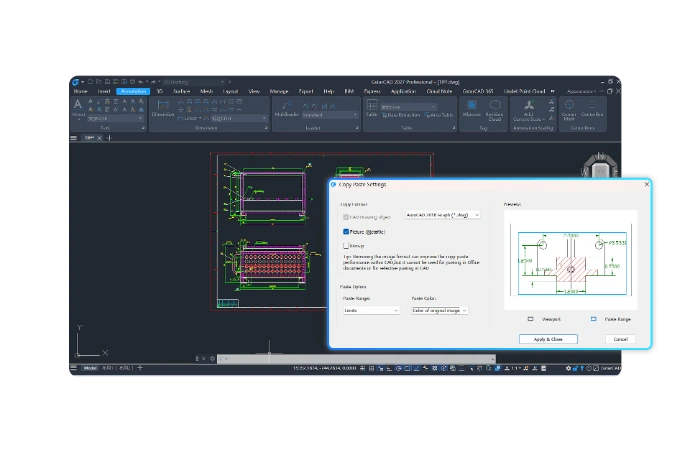Select the Paste Range legend option
The width and height of the screenshot is (690, 453).
[x=611, y=319]
